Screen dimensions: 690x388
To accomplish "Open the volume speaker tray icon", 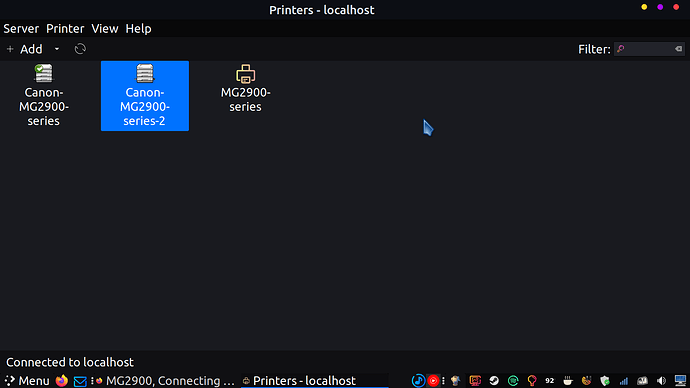I will (661, 381).
